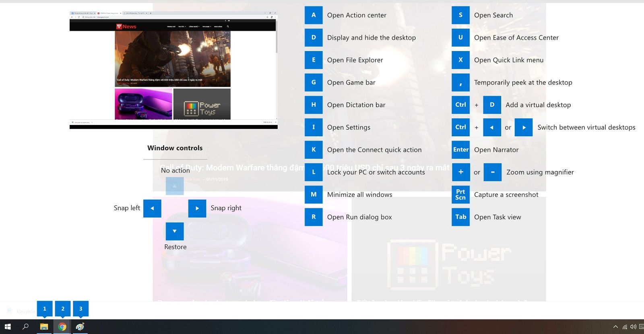Image resolution: width=644 pixels, height=334 pixels.
Task: Click the 'Open Quick Link menu' label
Action: (x=509, y=60)
